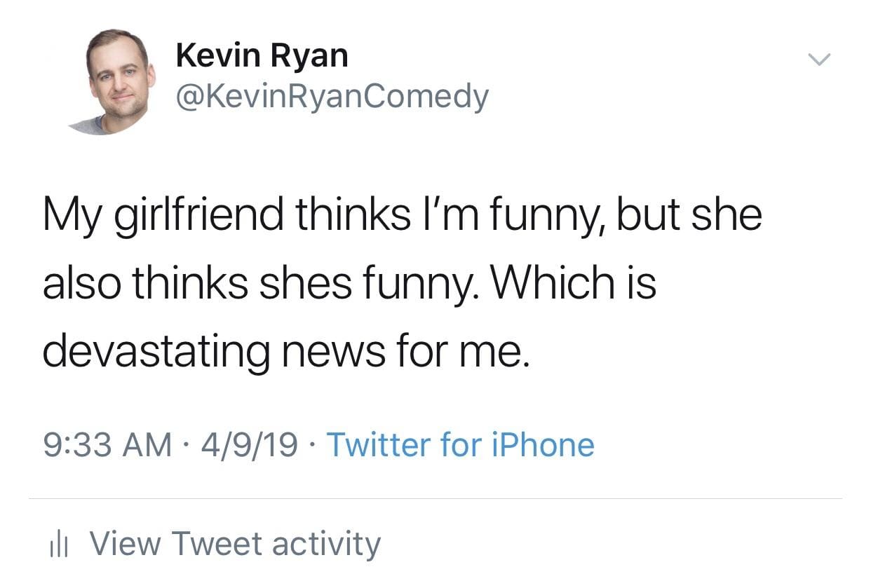Click the tweet activity bar chart icon
Viewport: 871px width, 588px height.
point(61,545)
